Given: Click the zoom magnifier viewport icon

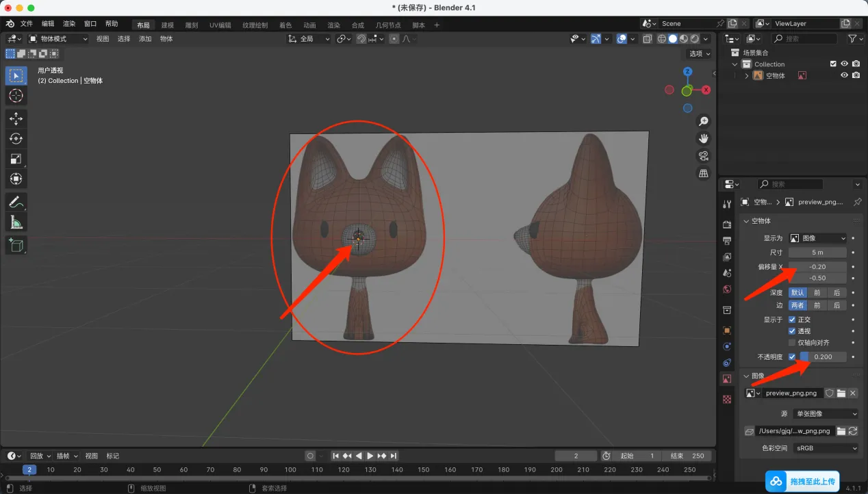Looking at the screenshot, I should coord(703,121).
